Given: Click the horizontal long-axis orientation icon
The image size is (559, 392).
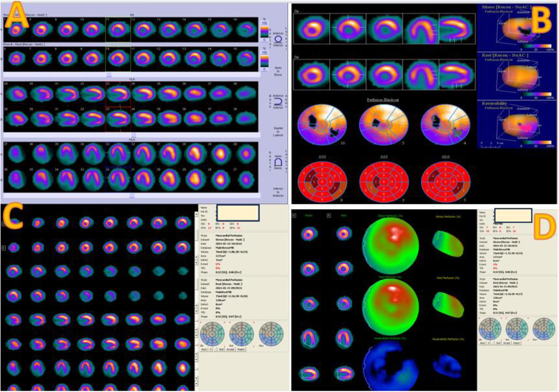Looking at the screenshot, I should tap(278, 163).
